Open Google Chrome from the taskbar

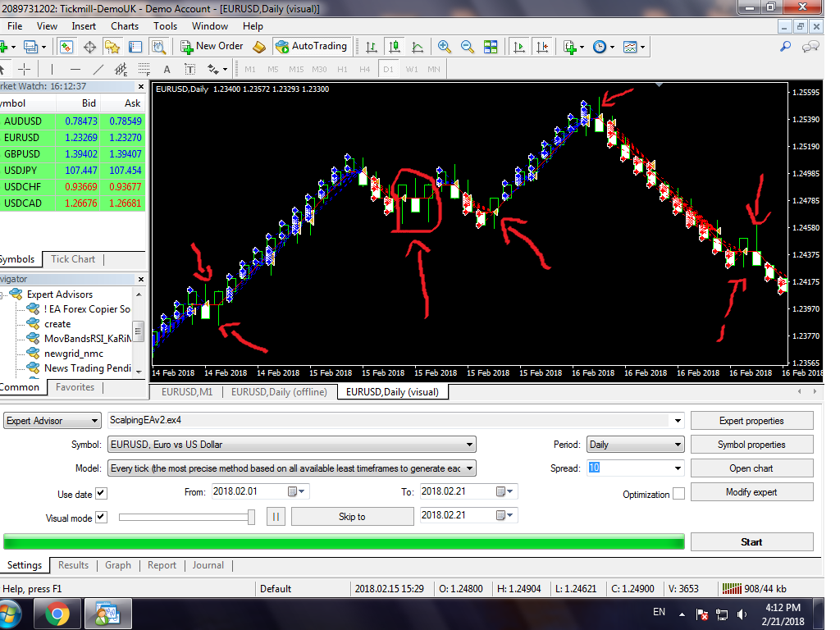(x=57, y=613)
